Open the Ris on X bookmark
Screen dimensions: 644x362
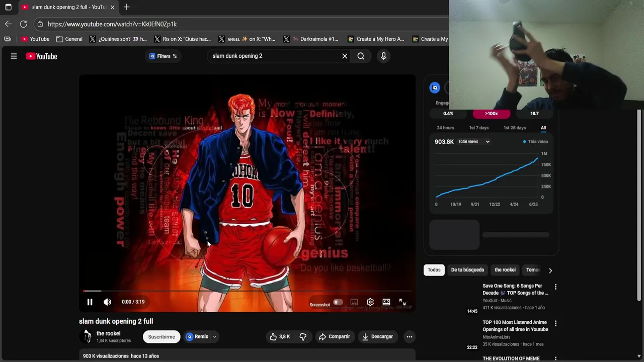tap(183, 39)
